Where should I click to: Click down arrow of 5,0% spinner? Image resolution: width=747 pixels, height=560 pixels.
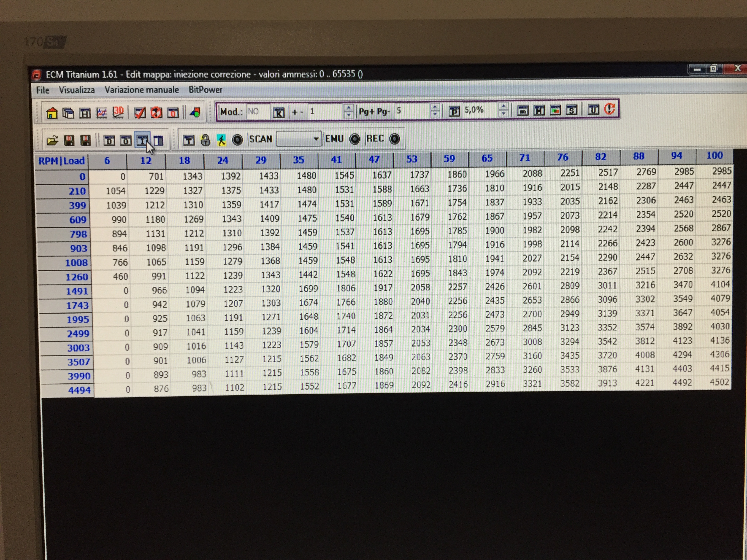(x=503, y=113)
